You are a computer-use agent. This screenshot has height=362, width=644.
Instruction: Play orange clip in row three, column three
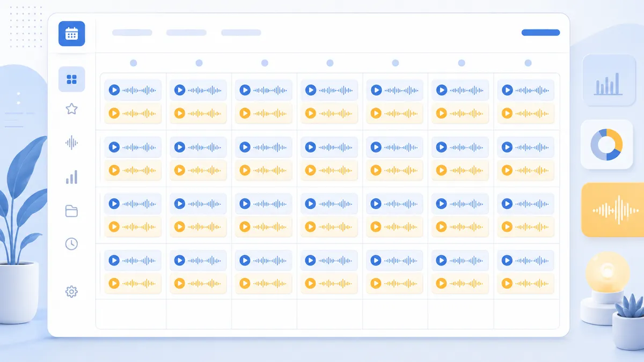click(x=245, y=227)
